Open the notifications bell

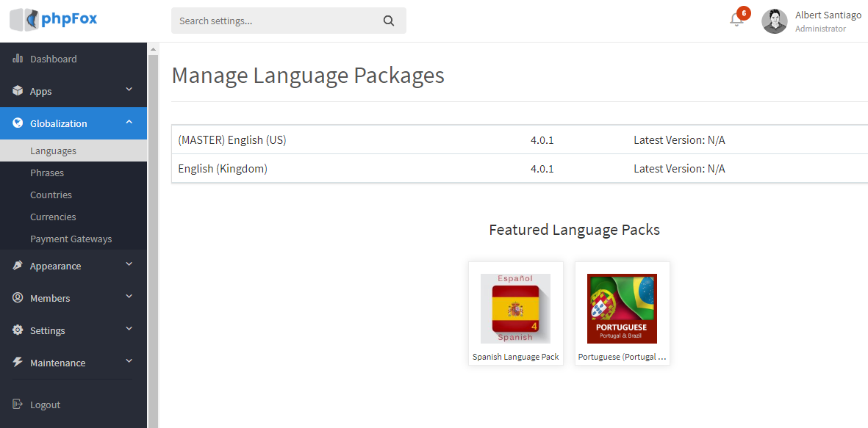tap(736, 20)
